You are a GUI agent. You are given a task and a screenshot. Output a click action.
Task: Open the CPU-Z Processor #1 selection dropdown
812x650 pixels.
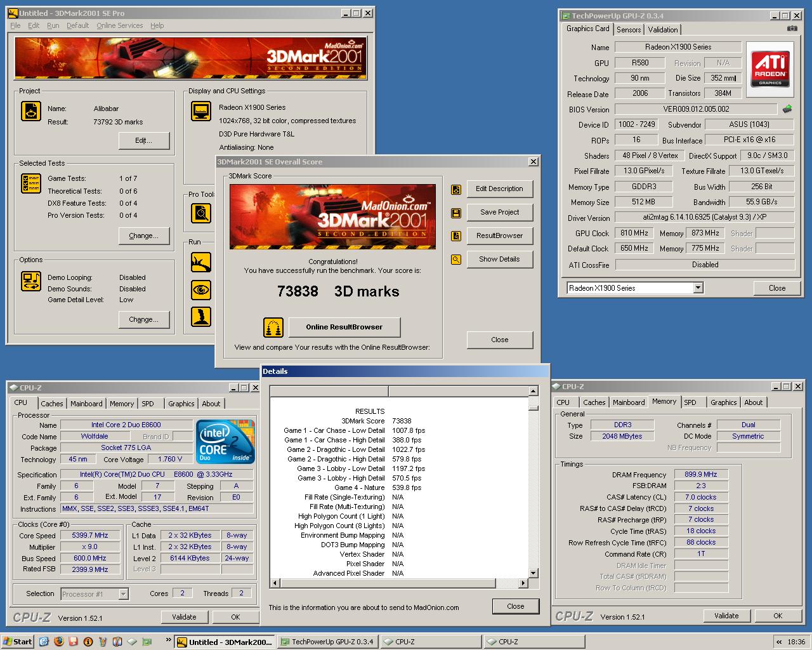click(124, 594)
